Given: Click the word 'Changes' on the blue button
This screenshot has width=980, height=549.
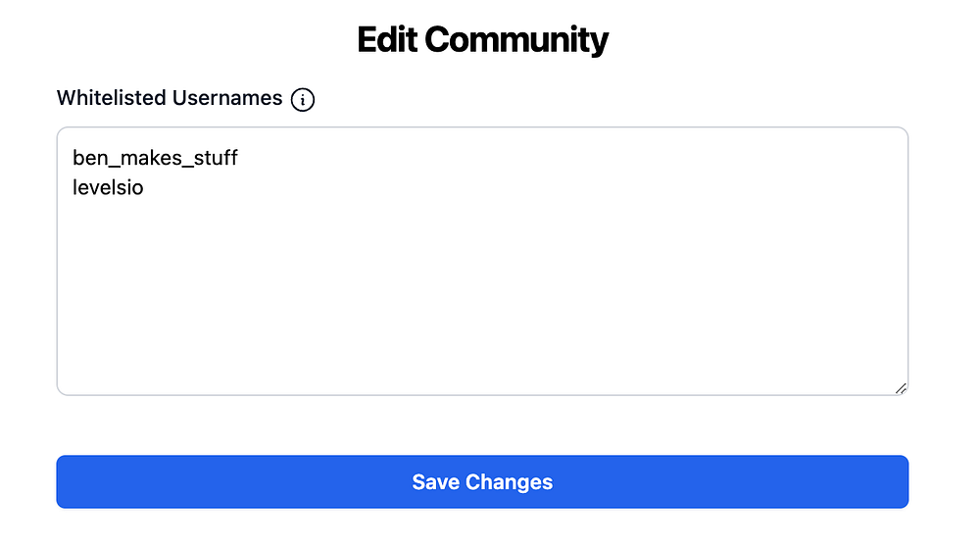Looking at the screenshot, I should [x=510, y=482].
